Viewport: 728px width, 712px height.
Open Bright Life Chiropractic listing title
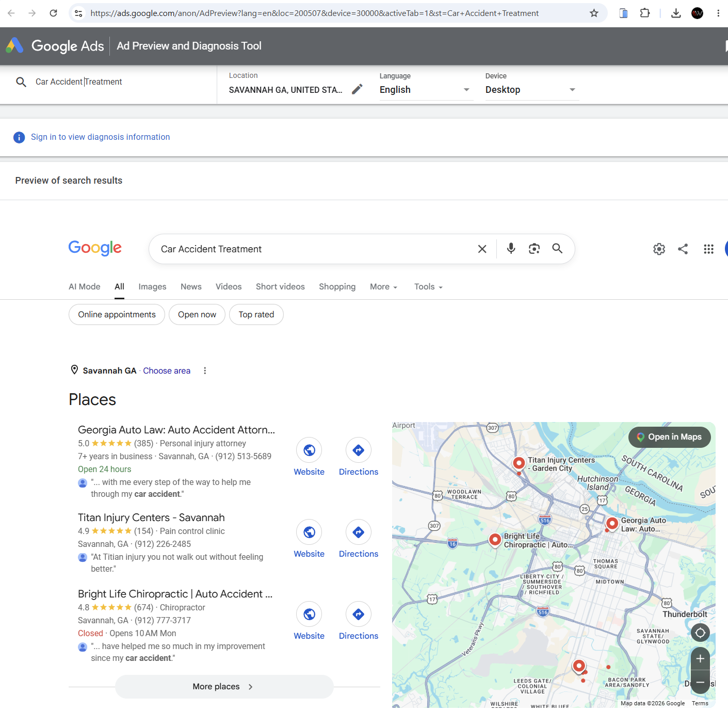point(175,594)
